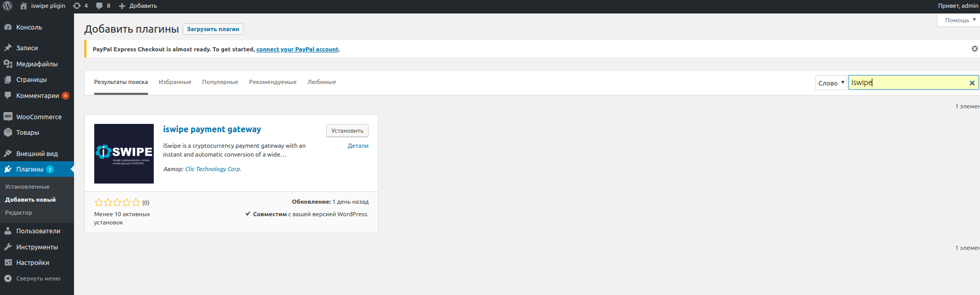Expand the Помощь help panel
This screenshot has height=295, width=980.
pos(960,20)
